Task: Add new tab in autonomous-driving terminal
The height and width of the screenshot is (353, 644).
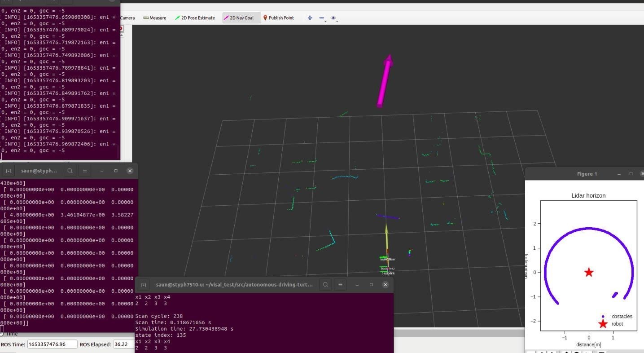Action: [143, 285]
